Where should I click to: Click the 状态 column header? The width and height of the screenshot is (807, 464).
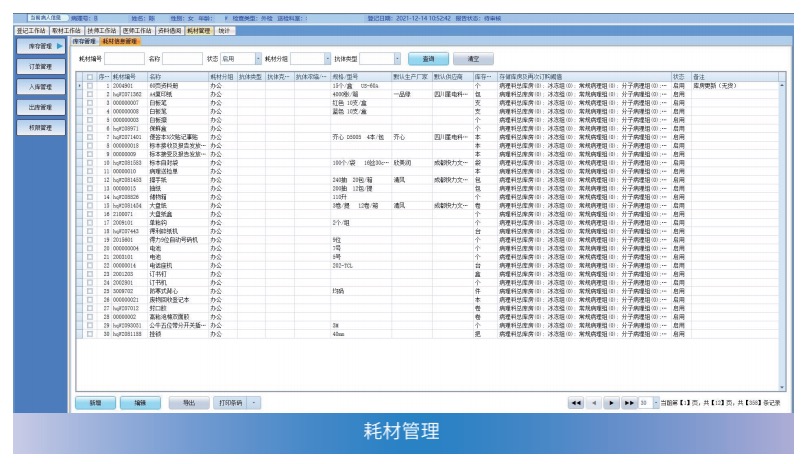681,77
